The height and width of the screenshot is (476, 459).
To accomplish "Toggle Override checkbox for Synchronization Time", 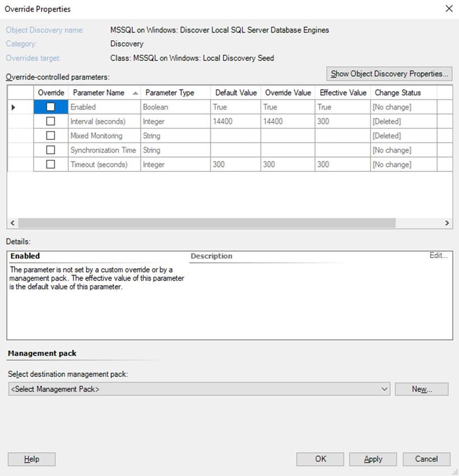I will click(x=50, y=150).
